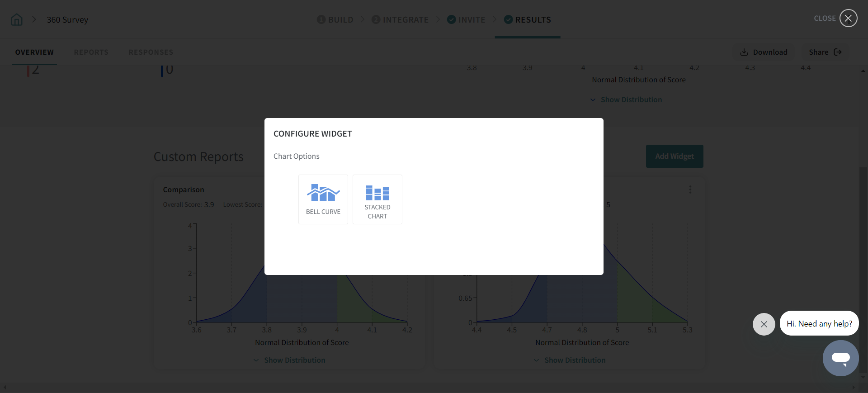Switch to the Reports tab
This screenshot has height=393, width=868.
click(x=91, y=52)
